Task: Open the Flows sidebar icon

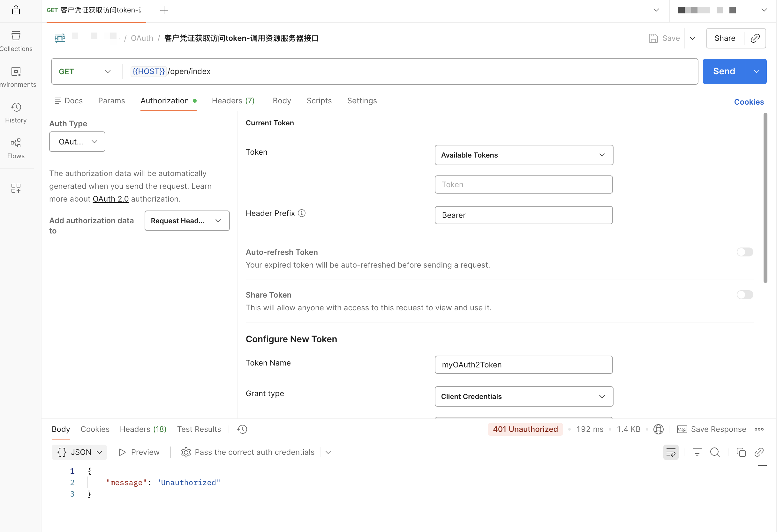Action: 16,148
